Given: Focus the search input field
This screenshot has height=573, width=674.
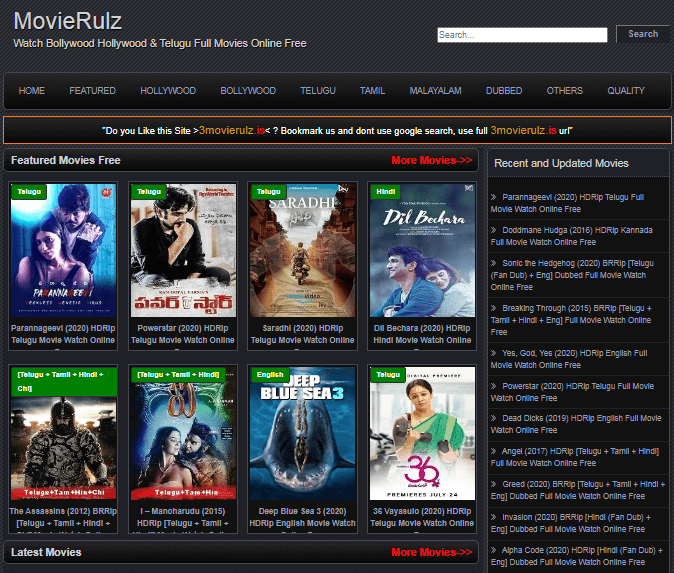Looking at the screenshot, I should tap(522, 35).
